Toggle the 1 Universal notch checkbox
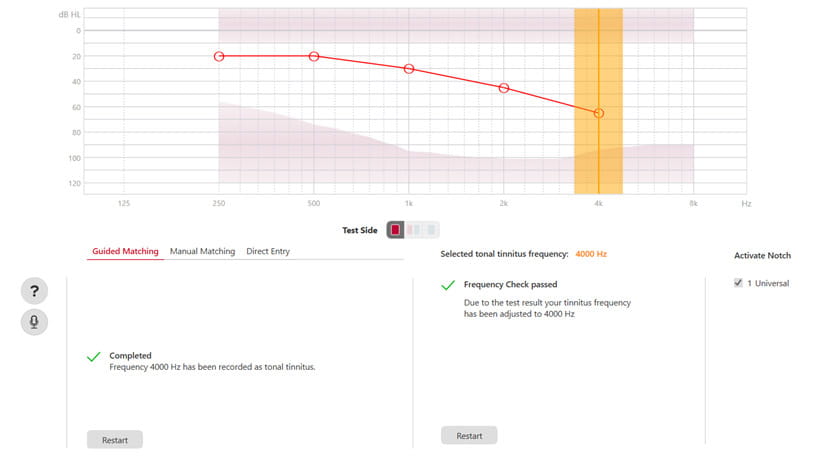 739,283
